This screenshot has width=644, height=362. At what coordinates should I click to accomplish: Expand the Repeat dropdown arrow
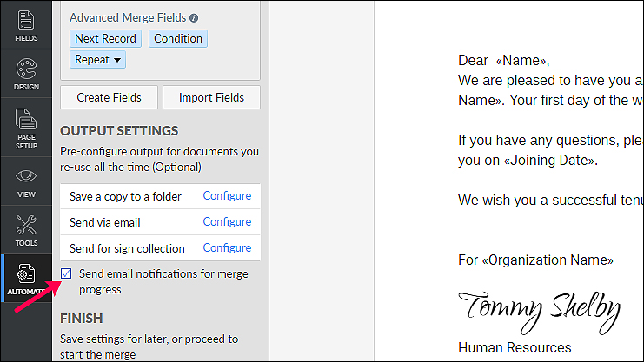[x=117, y=60]
